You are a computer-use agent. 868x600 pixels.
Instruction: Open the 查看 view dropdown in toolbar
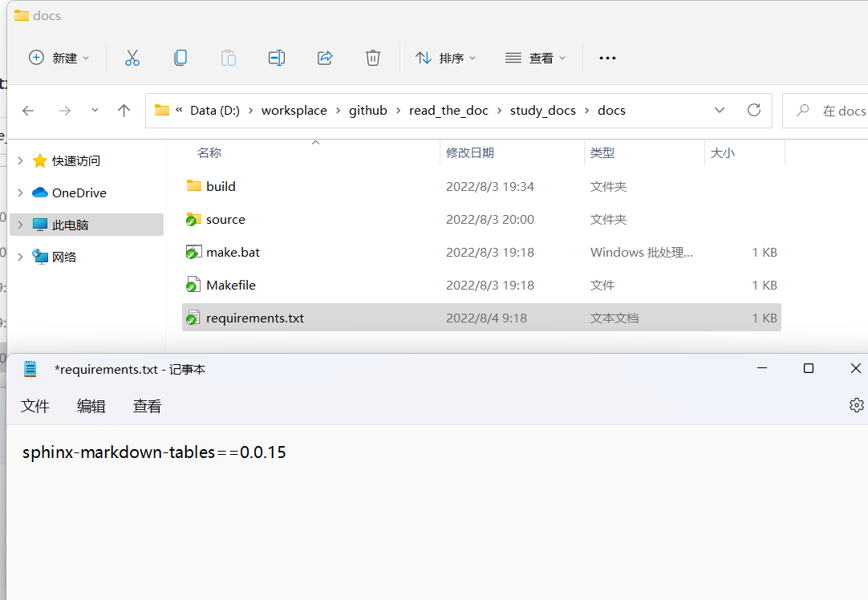click(x=535, y=58)
